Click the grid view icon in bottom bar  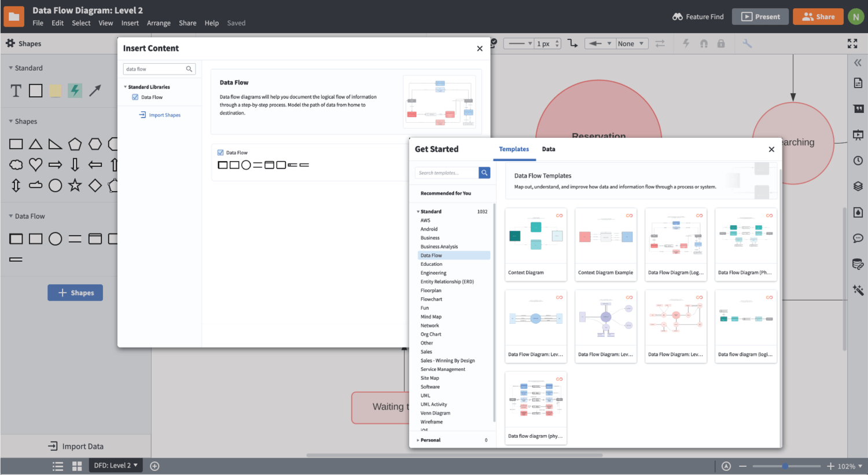coord(77,466)
